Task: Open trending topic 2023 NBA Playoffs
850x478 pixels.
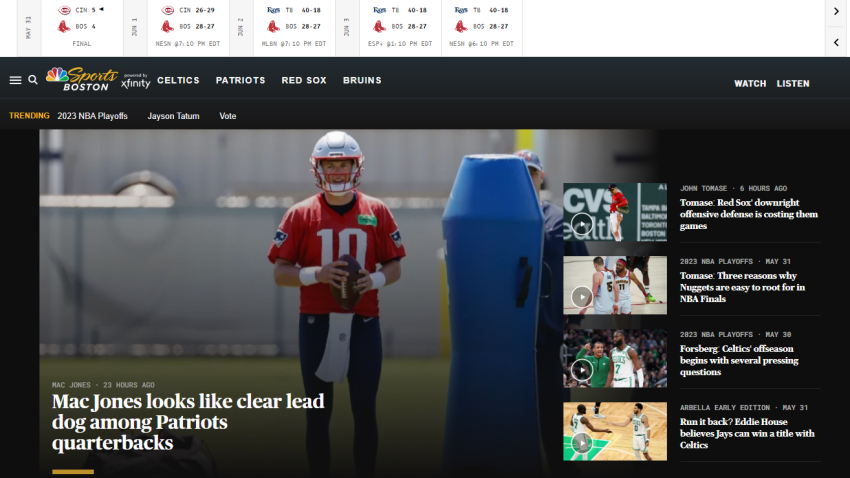Action: click(93, 116)
